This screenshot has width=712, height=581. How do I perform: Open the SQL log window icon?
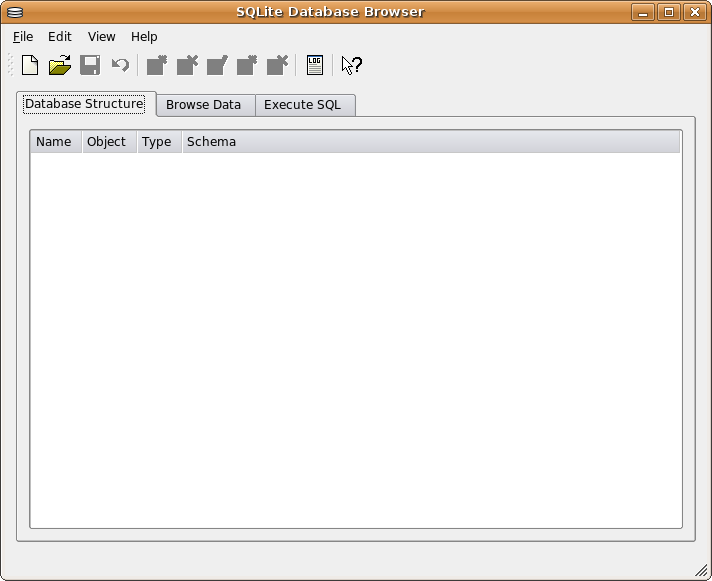[x=315, y=65]
